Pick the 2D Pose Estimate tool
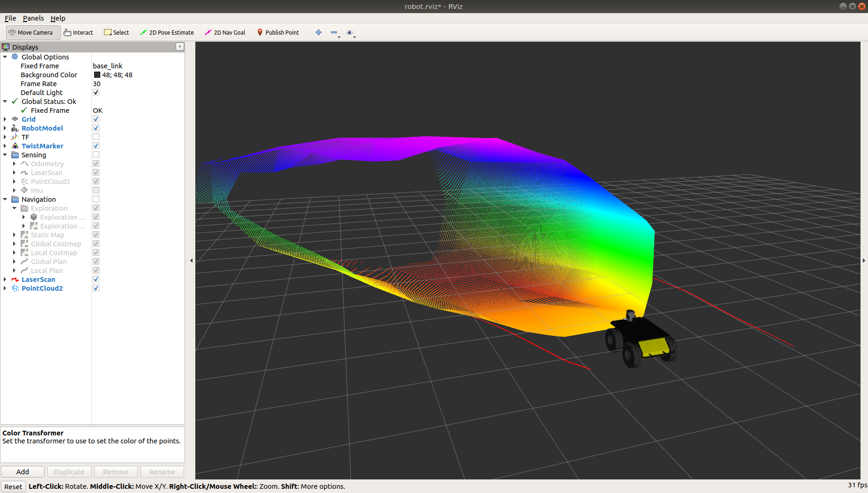Screen dimensions: 868x493 167,32
